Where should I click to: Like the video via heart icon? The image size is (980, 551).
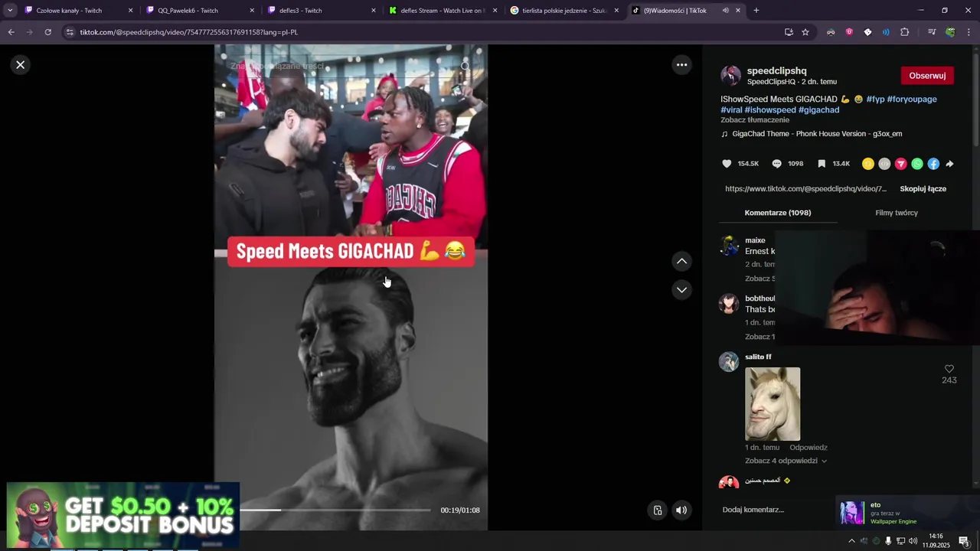click(x=727, y=164)
